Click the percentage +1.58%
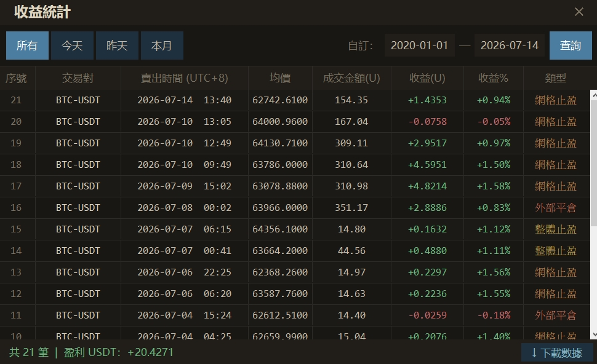The image size is (597, 364). (494, 186)
